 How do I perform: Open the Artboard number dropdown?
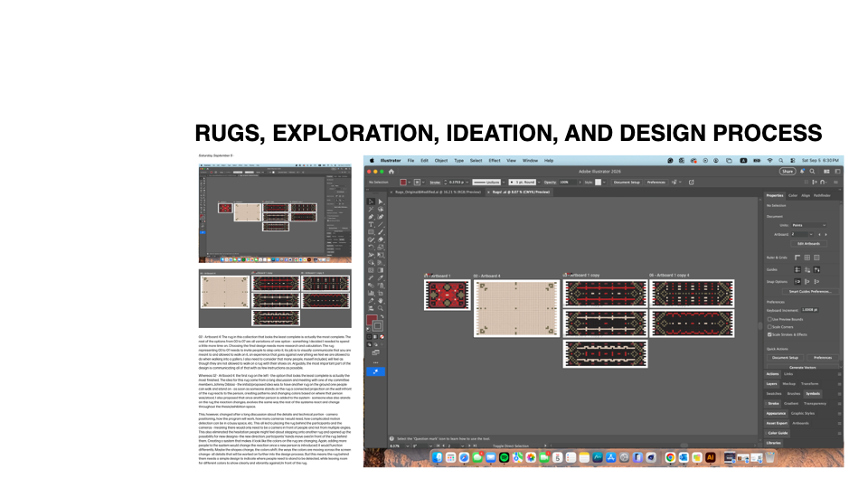[x=811, y=234]
